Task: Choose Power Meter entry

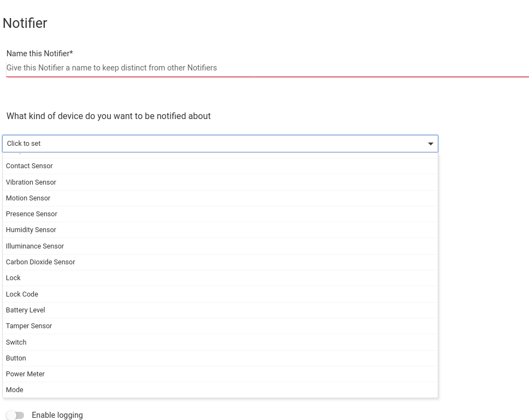Action: 26,374
